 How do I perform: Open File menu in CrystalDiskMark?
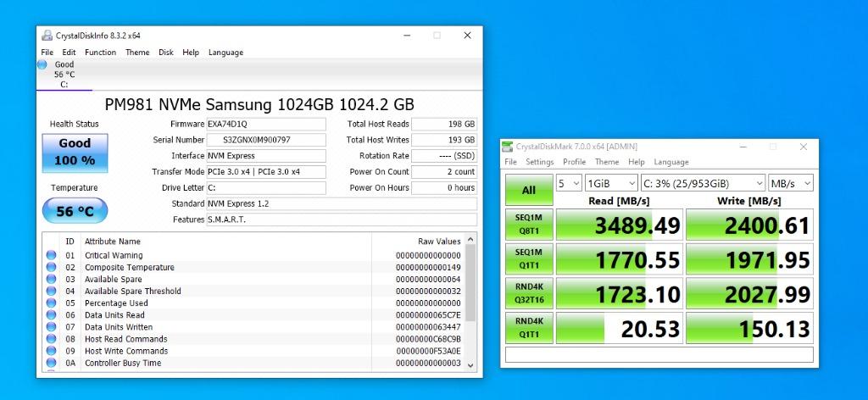tap(510, 162)
